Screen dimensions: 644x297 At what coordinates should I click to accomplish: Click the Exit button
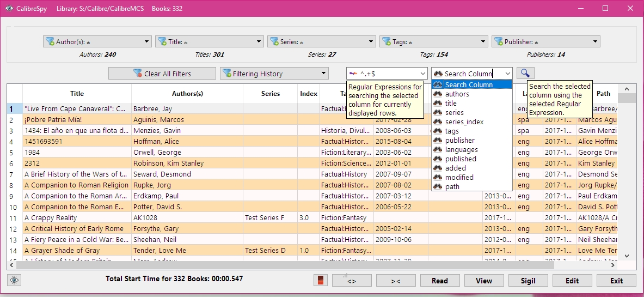point(616,281)
